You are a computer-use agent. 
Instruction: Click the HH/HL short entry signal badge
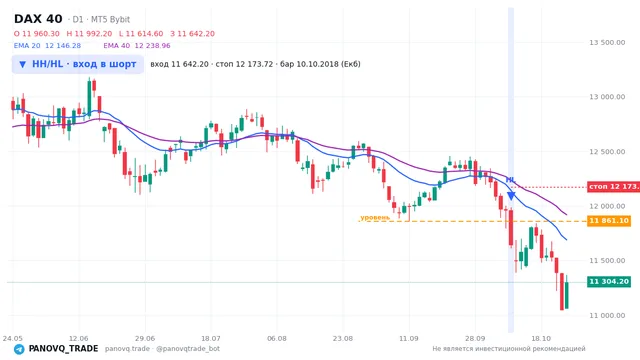point(78,64)
